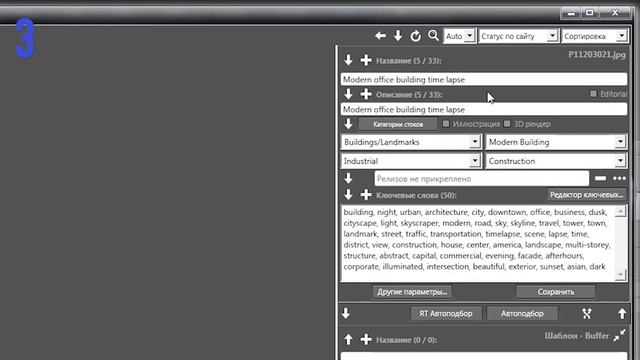Click plus icon beside Описание label
The width and height of the screenshot is (640, 360).
point(366,94)
